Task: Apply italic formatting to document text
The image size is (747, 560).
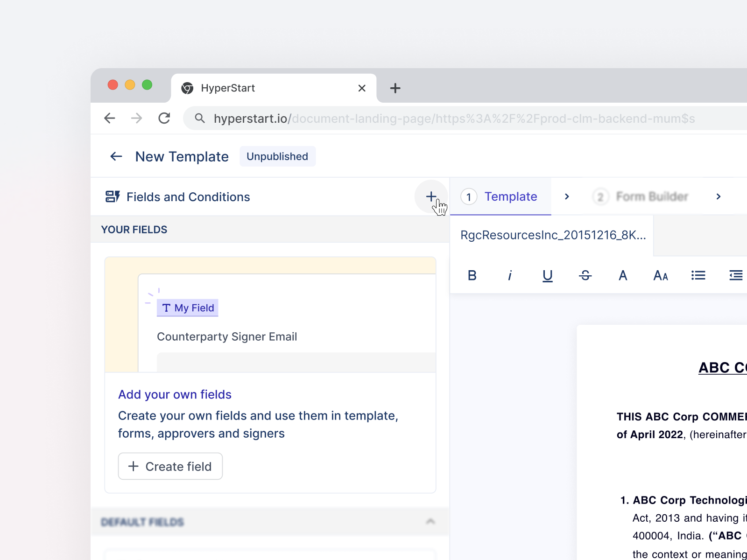Action: tap(510, 275)
